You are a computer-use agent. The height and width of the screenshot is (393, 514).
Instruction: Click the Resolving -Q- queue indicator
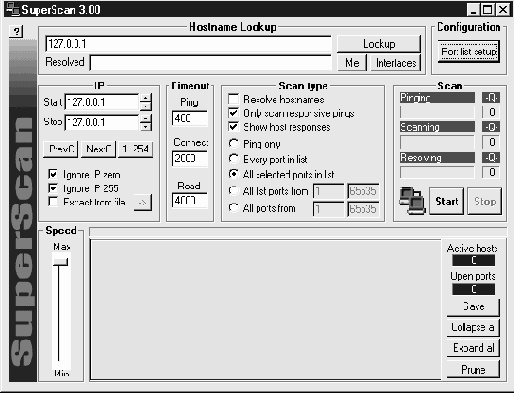pyautogui.click(x=491, y=157)
